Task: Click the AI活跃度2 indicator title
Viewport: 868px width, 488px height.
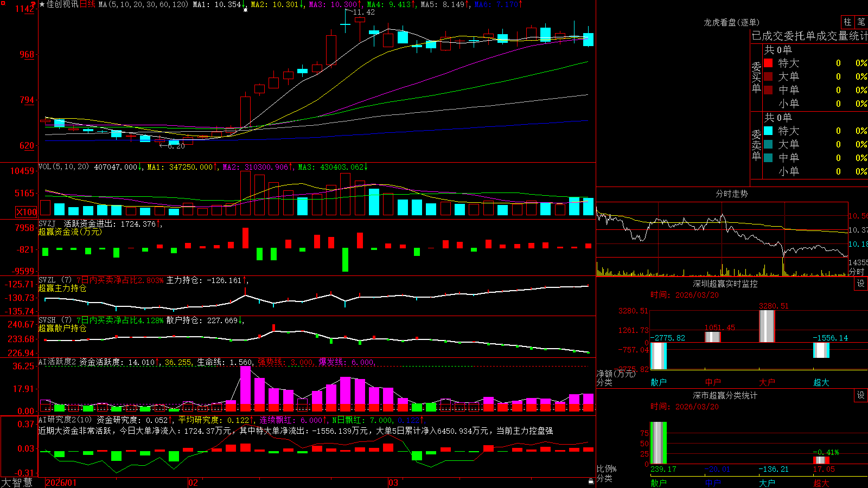Action: (57, 362)
